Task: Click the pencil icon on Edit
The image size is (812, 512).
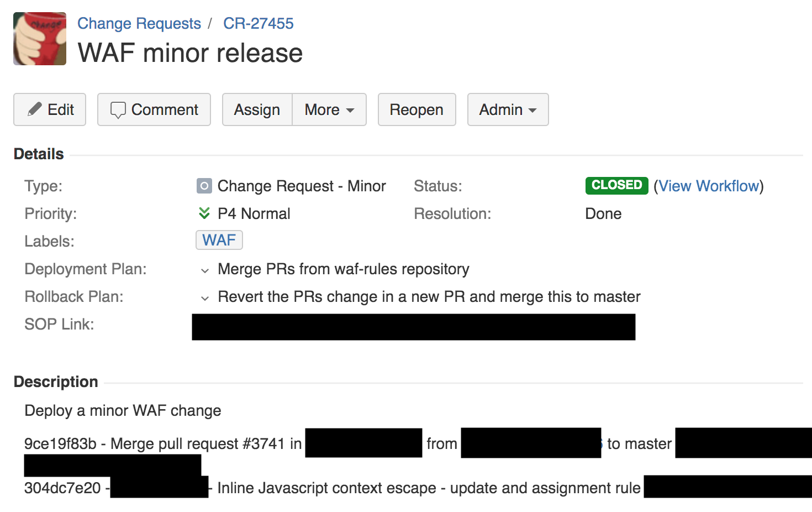Action: (35, 109)
